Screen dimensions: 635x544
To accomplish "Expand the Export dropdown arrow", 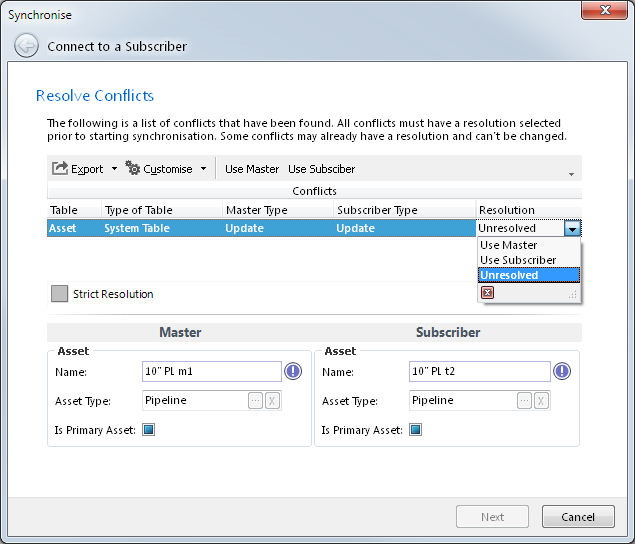I will click(114, 169).
